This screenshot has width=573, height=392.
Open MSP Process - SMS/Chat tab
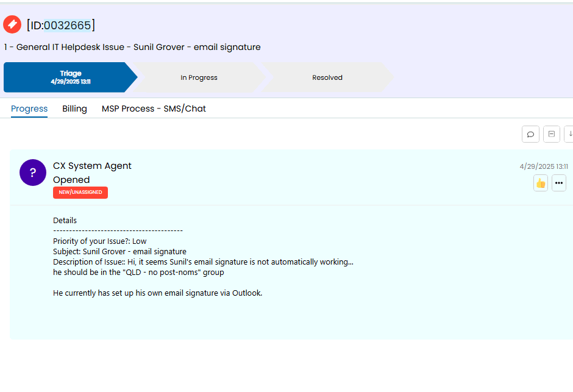point(154,109)
